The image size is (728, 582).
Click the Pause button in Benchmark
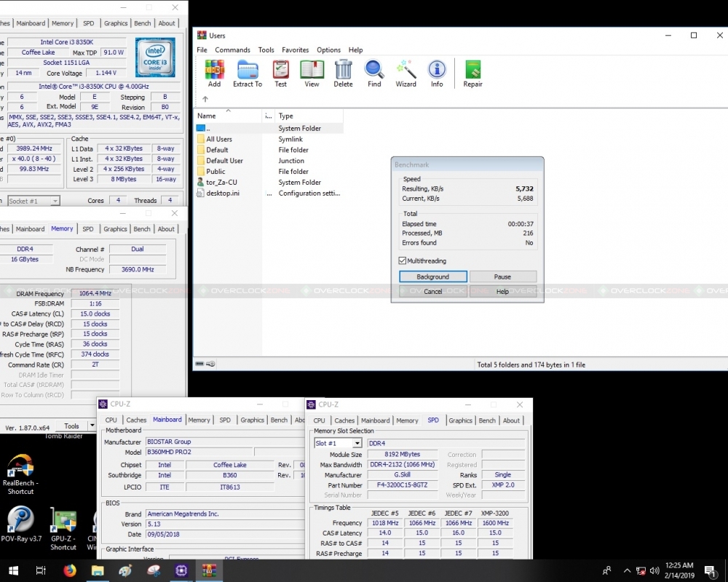[x=503, y=276]
